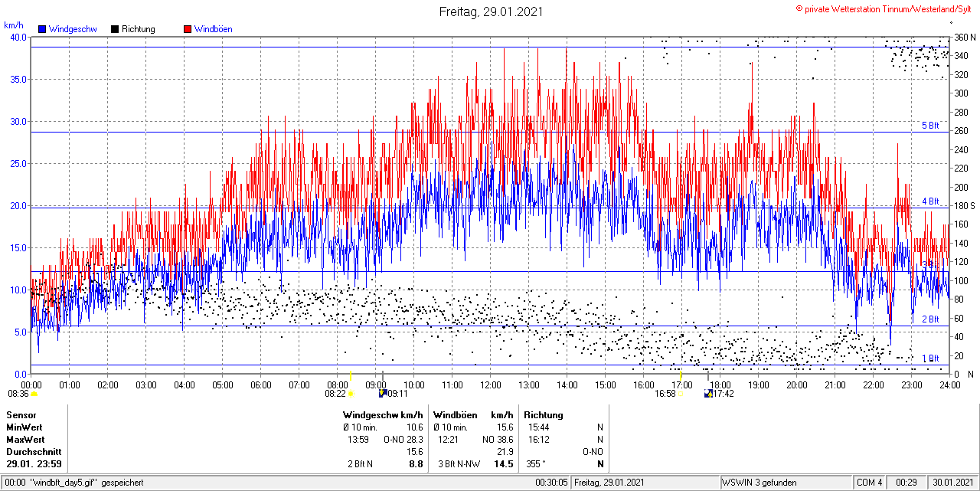Select the Windböen legend label
This screenshot has width=980, height=491.
pos(214,29)
